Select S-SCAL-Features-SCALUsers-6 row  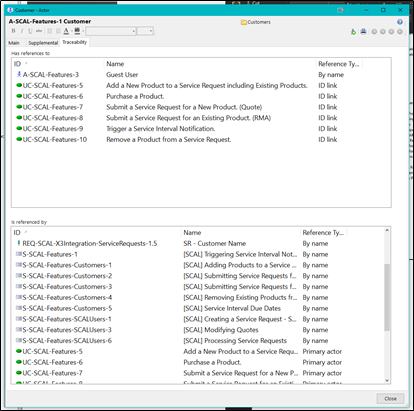198,341
